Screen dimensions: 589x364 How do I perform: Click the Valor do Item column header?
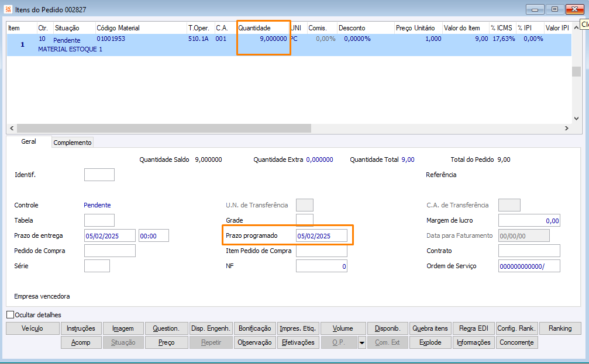(x=466, y=28)
